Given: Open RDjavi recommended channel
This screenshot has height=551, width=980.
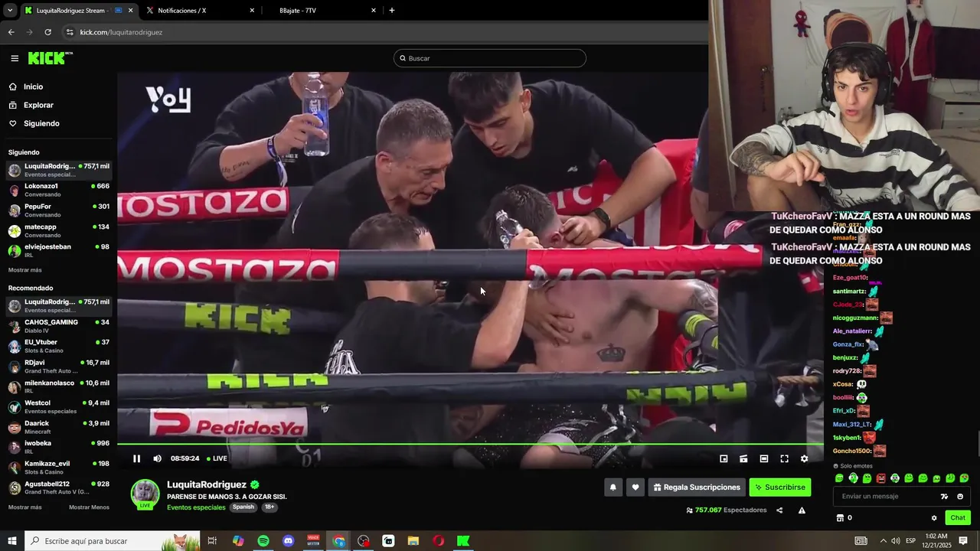Looking at the screenshot, I should (x=59, y=367).
